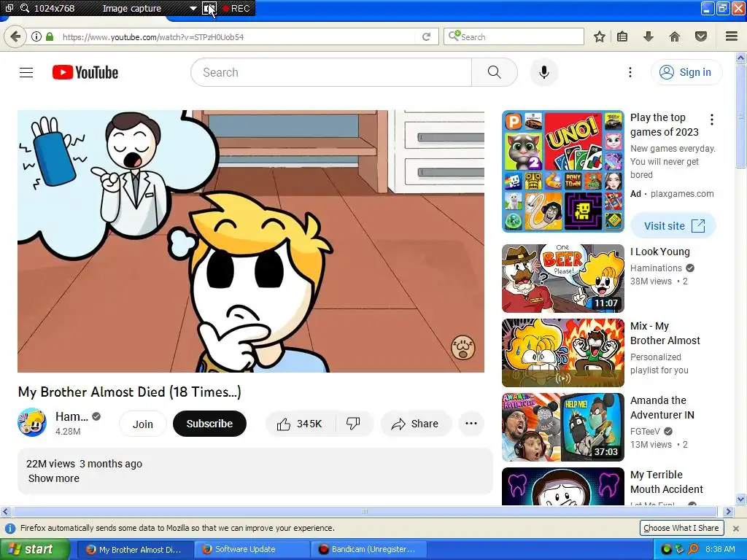747x560 pixels.
Task: Click the YouTube search magnifier button
Action: (495, 72)
